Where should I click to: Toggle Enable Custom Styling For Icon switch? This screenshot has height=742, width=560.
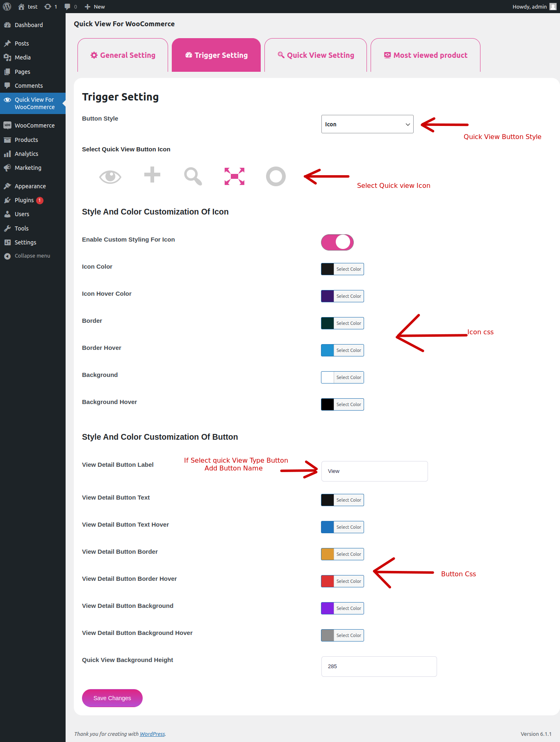coord(337,242)
